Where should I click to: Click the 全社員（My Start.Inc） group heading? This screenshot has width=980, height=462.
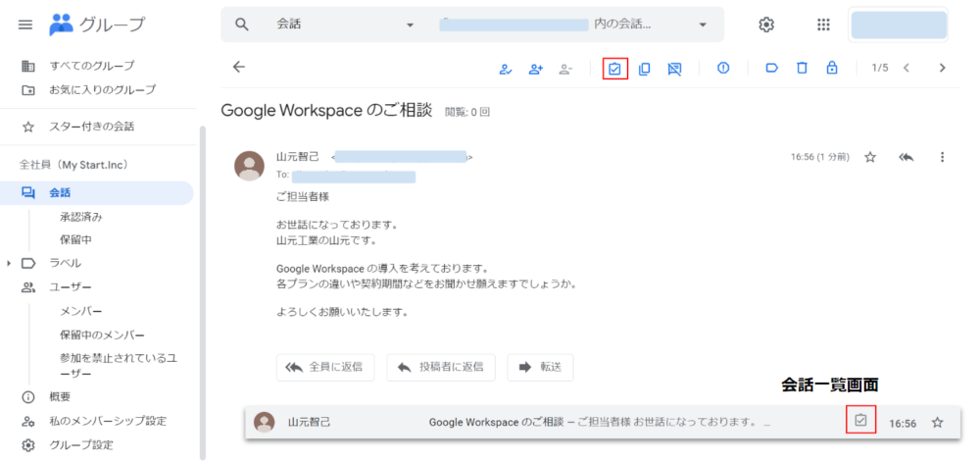(73, 165)
